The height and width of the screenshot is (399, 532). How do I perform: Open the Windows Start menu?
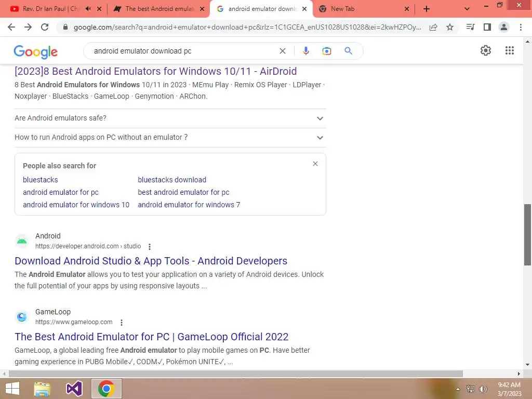[x=12, y=389]
